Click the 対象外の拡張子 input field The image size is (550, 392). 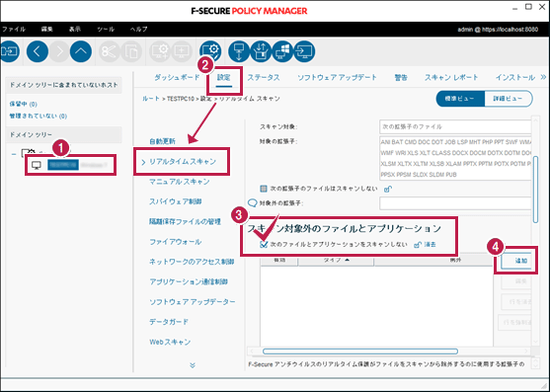[455, 203]
